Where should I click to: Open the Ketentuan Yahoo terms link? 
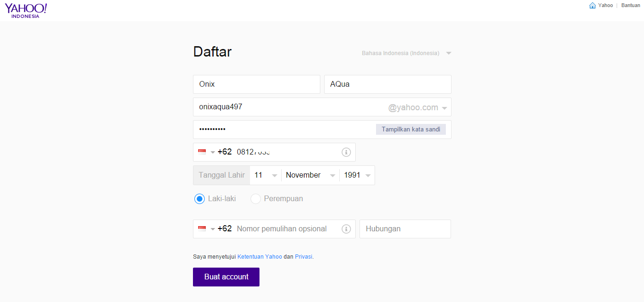coord(259,256)
